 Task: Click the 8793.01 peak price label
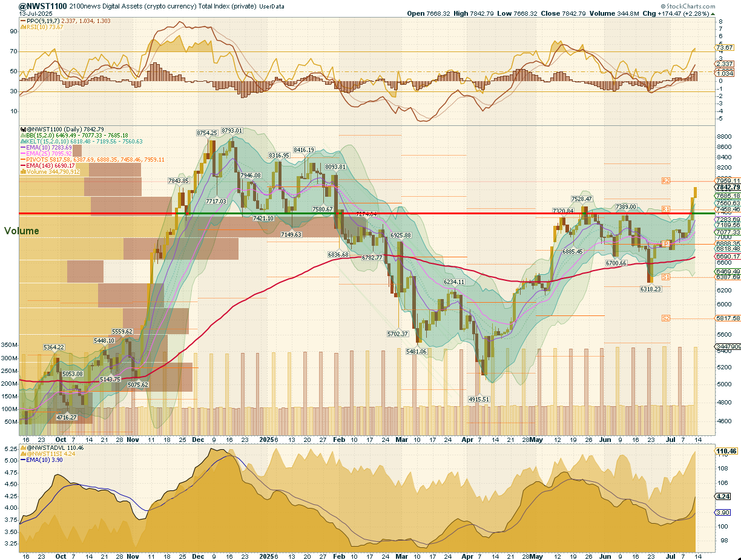pyautogui.click(x=231, y=130)
